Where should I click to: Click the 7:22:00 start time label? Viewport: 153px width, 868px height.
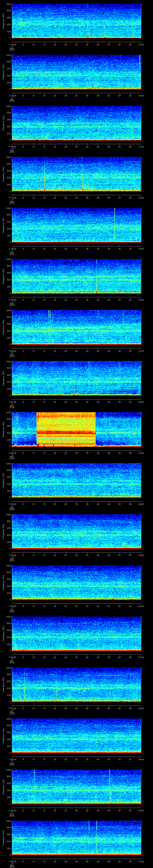pyautogui.click(x=12, y=453)
